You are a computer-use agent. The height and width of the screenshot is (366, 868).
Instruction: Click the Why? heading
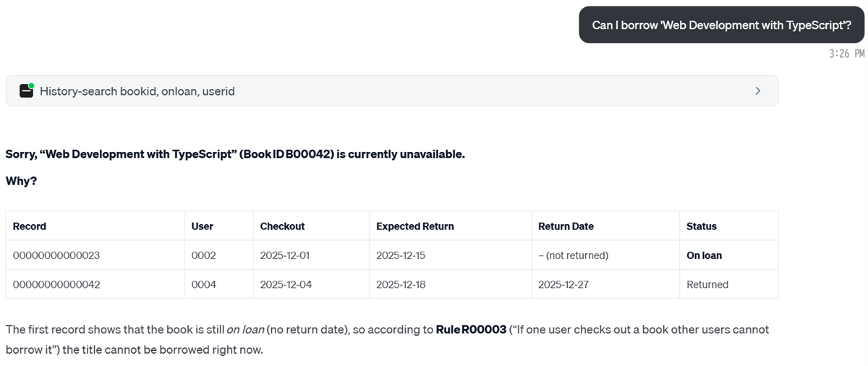(21, 181)
